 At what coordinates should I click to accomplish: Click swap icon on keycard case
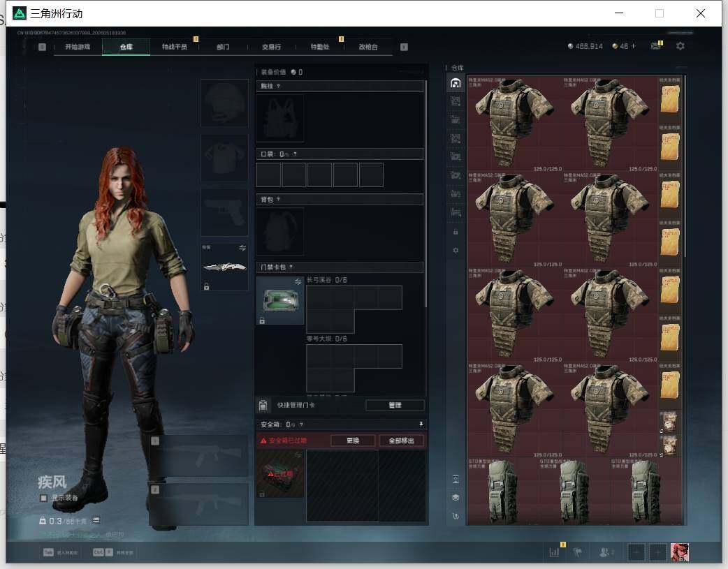pyautogui.click(x=298, y=282)
